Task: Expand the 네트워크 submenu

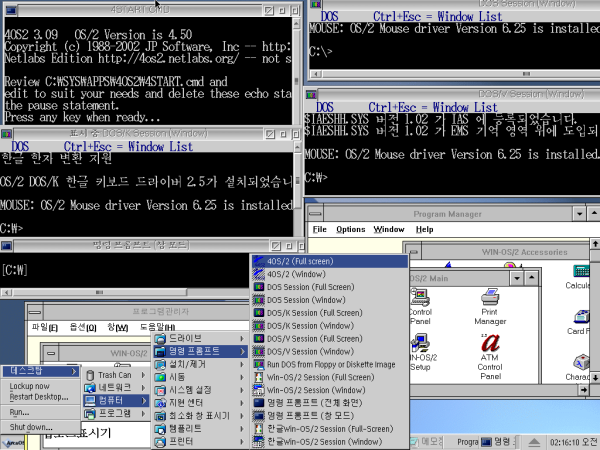Action: click(115, 386)
